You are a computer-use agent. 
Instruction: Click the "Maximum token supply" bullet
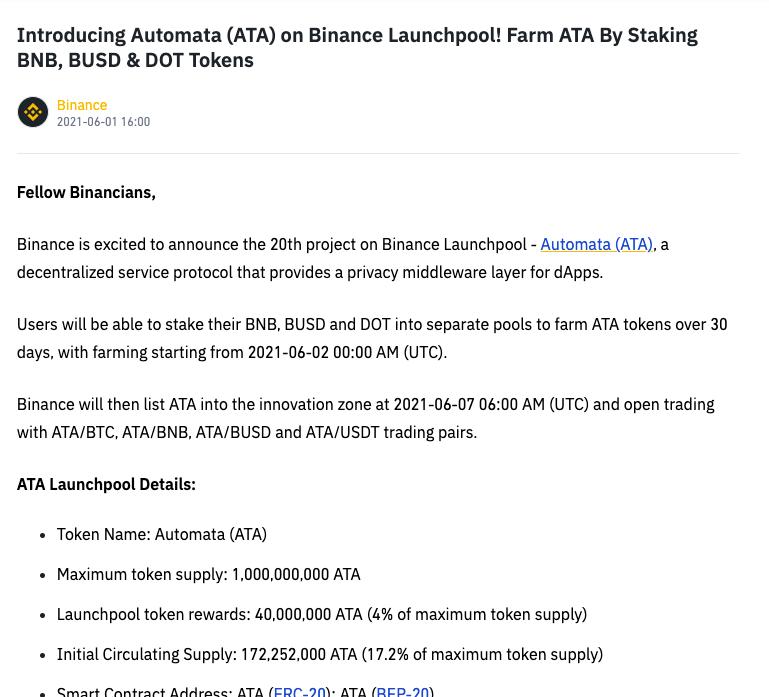tap(208, 574)
